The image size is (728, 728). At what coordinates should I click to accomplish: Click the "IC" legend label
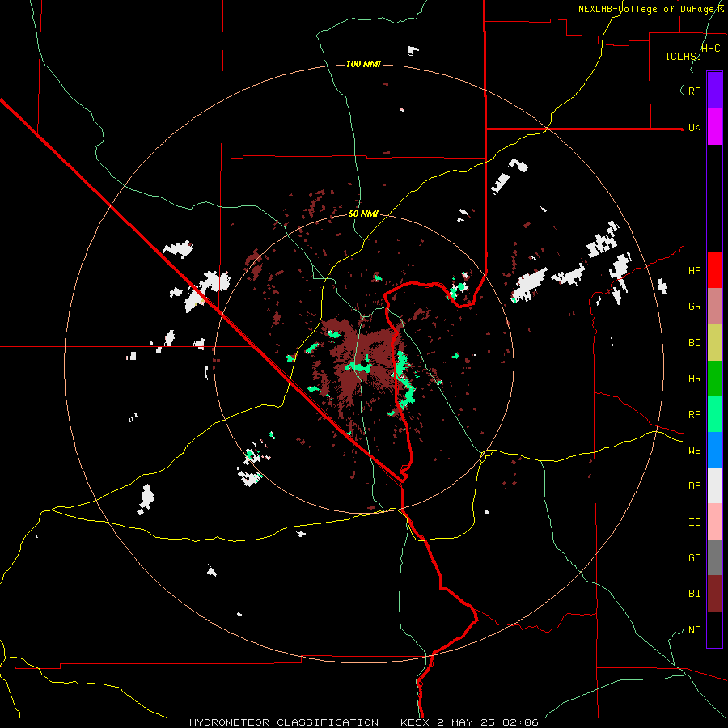point(695,523)
